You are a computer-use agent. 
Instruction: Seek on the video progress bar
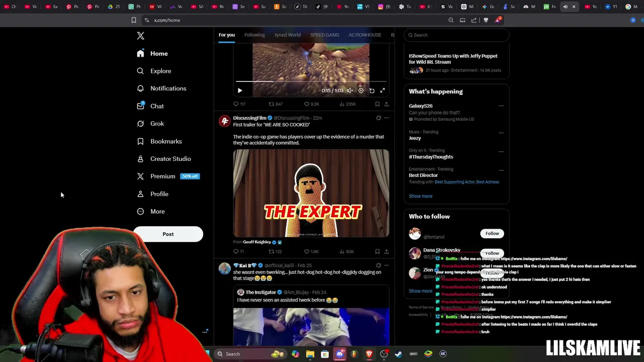pyautogui.click(x=311, y=81)
